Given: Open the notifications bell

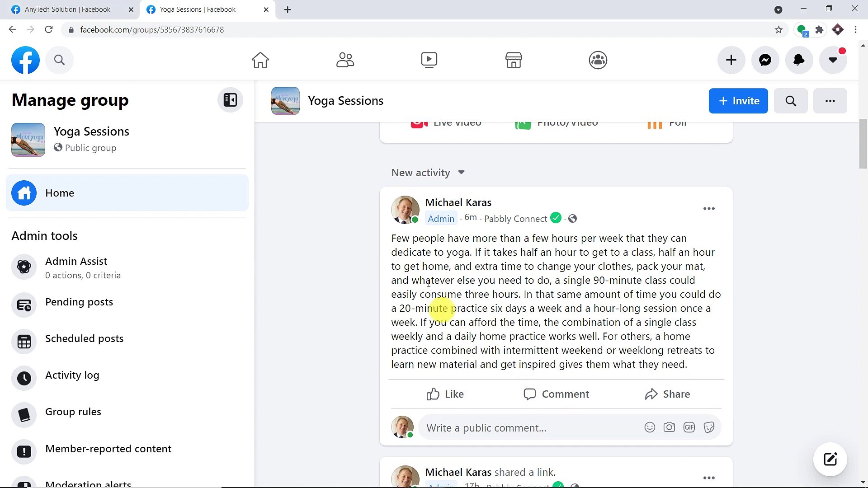Looking at the screenshot, I should [x=798, y=60].
